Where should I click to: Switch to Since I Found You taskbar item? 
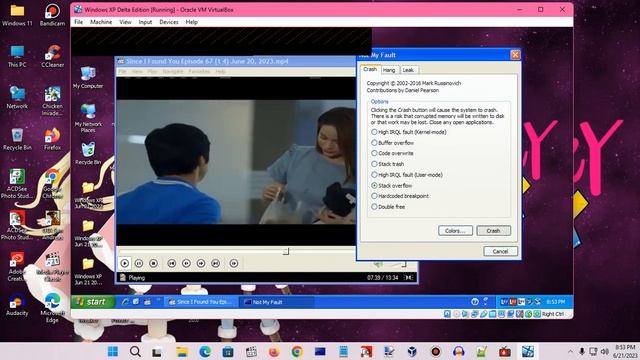200,302
